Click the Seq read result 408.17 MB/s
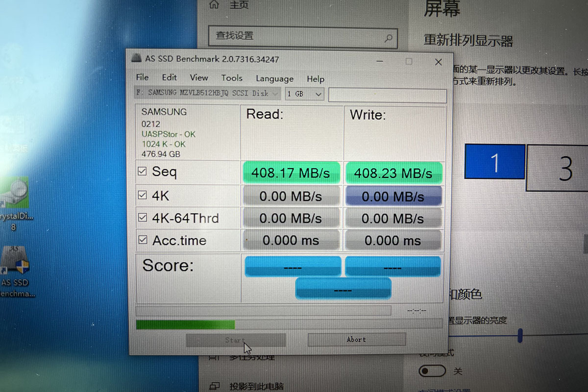This screenshot has height=392, width=588. pos(291,172)
